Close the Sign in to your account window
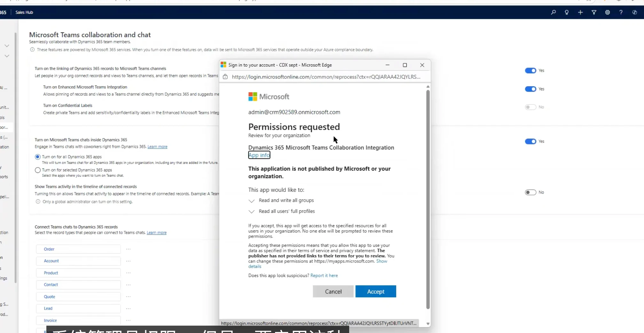The image size is (644, 333). 422,65
